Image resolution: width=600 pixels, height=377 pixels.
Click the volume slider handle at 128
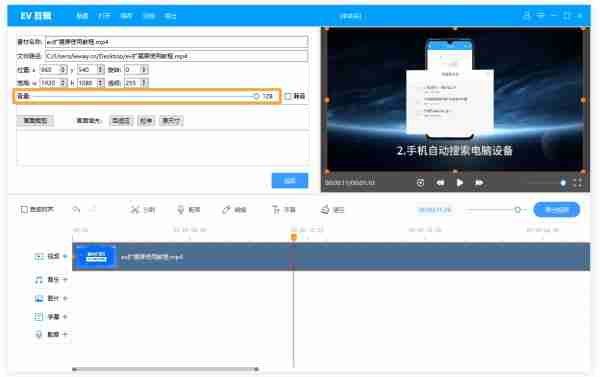(256, 96)
